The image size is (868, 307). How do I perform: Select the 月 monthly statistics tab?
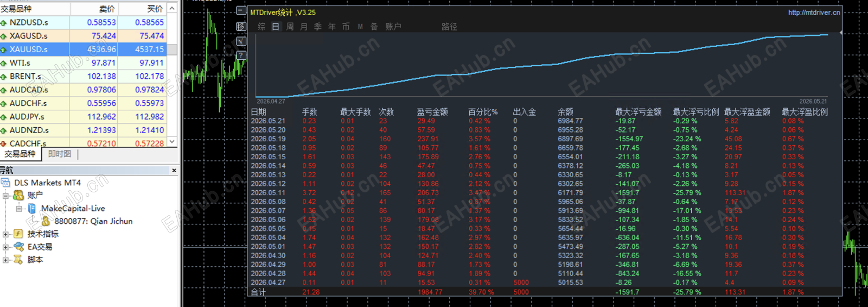[x=304, y=27]
